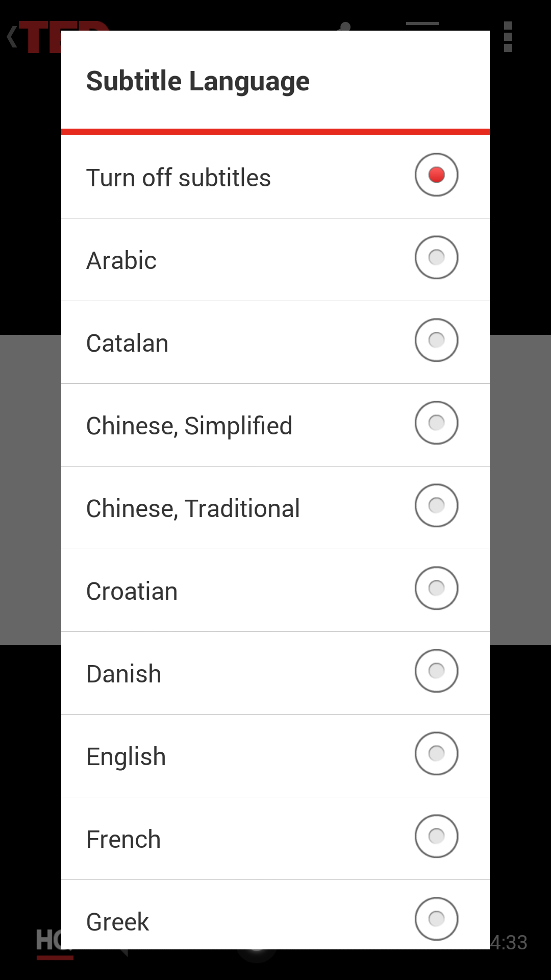Image resolution: width=551 pixels, height=980 pixels.
Task: Click the French language label
Action: pyautogui.click(x=123, y=839)
